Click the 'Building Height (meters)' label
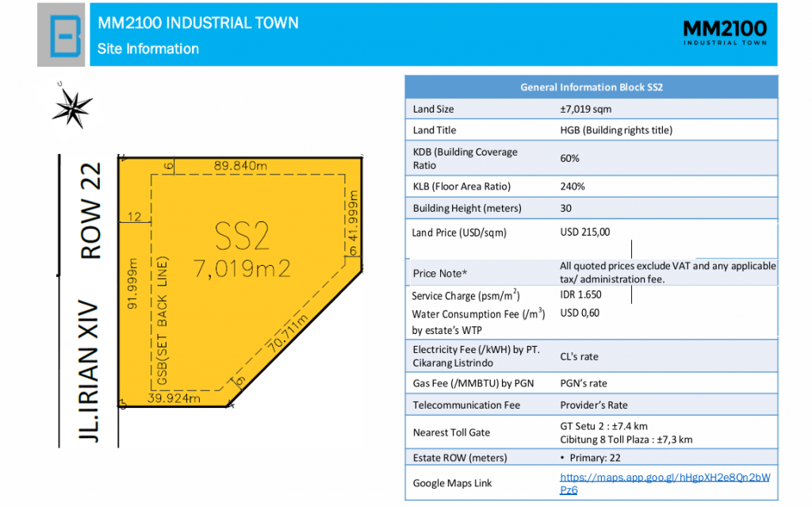The image size is (812, 507). tap(467, 209)
